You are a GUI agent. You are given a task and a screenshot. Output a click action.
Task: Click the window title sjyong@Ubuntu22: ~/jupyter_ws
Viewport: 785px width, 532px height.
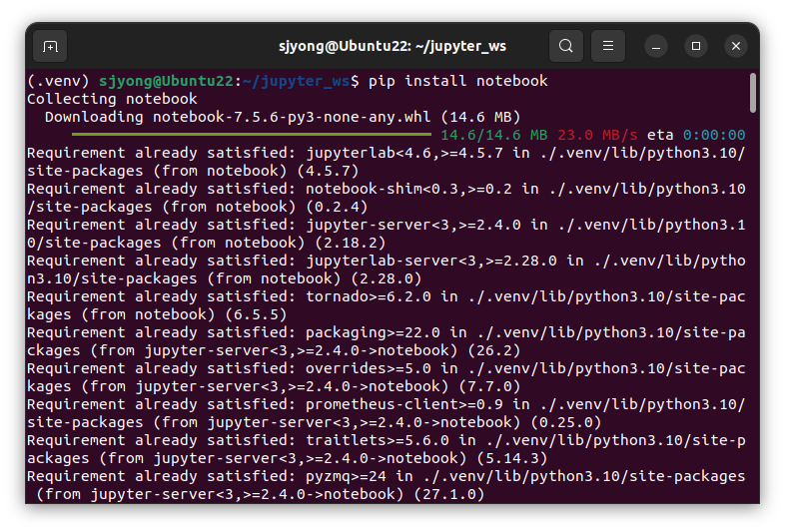pyautogui.click(x=392, y=46)
